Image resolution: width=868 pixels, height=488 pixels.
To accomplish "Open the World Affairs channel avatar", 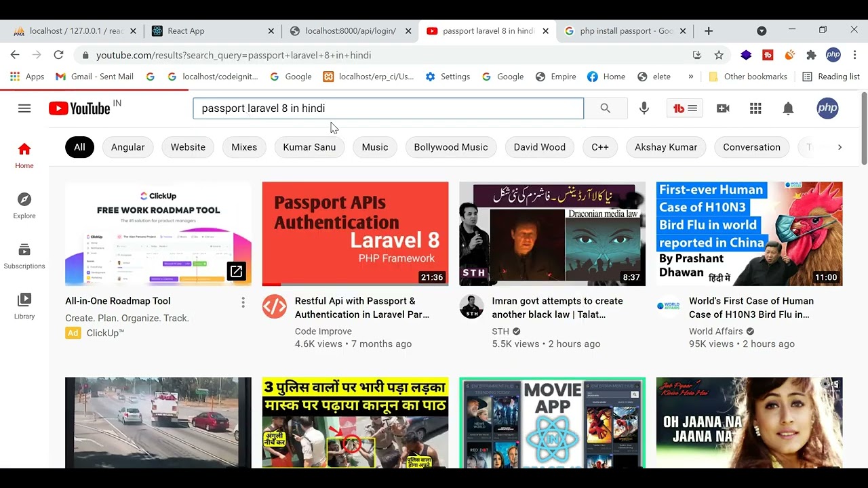I will point(669,306).
